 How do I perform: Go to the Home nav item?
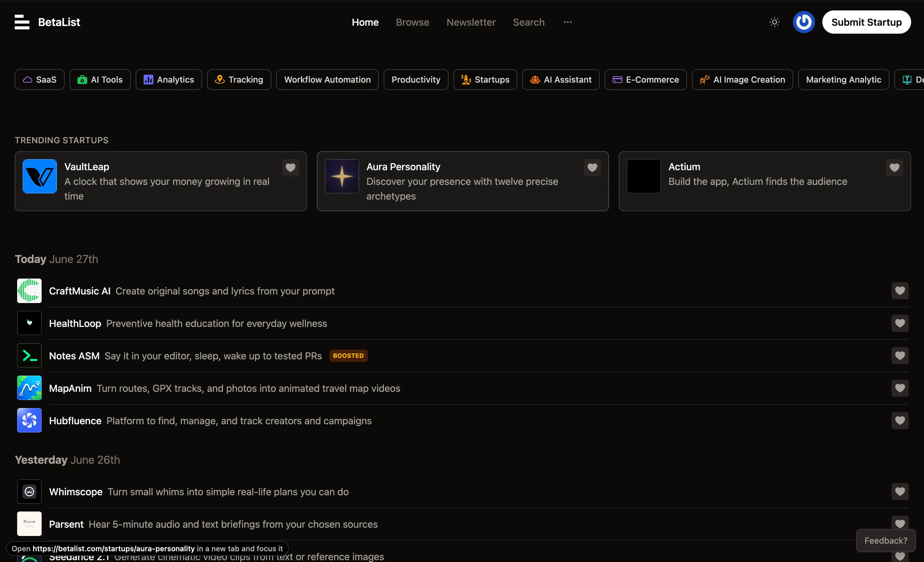tap(365, 22)
